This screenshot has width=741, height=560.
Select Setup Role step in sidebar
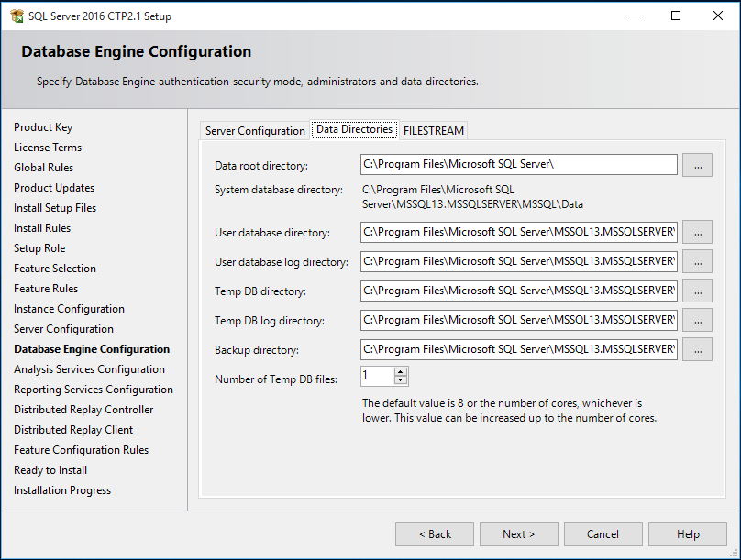point(39,248)
